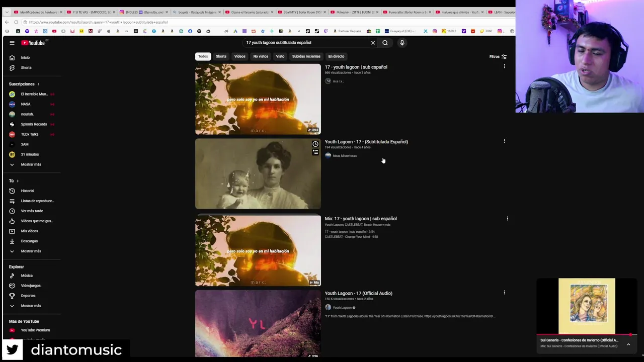Expand Mostrar más under Deportes
This screenshot has height=362, width=644.
(x=30, y=306)
